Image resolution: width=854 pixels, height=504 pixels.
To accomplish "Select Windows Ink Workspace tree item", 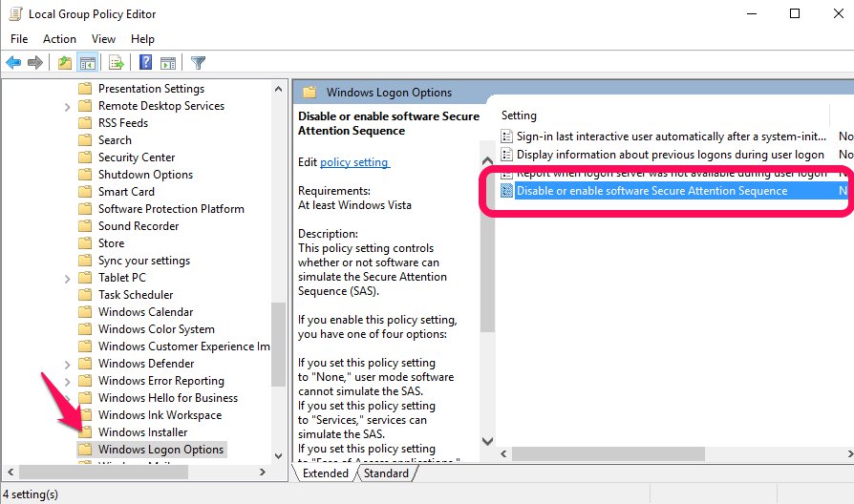I will [x=160, y=414].
